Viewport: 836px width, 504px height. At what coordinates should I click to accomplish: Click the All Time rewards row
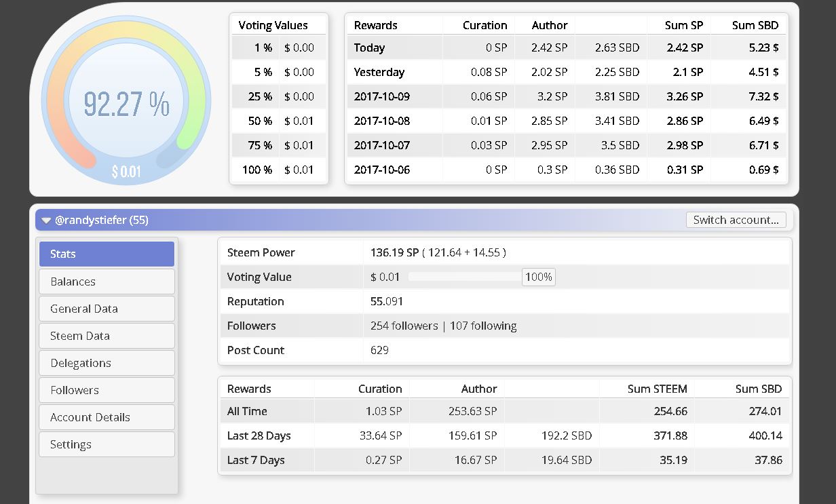point(504,411)
